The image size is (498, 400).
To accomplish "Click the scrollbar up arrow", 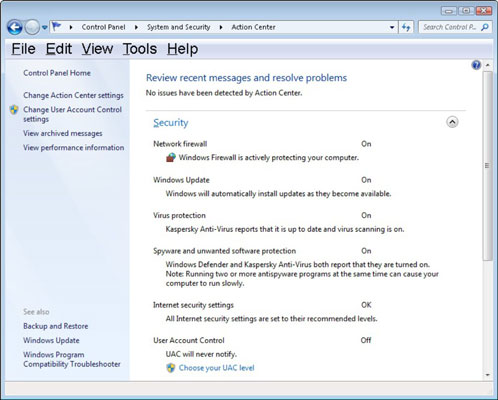I will pyautogui.click(x=488, y=65).
